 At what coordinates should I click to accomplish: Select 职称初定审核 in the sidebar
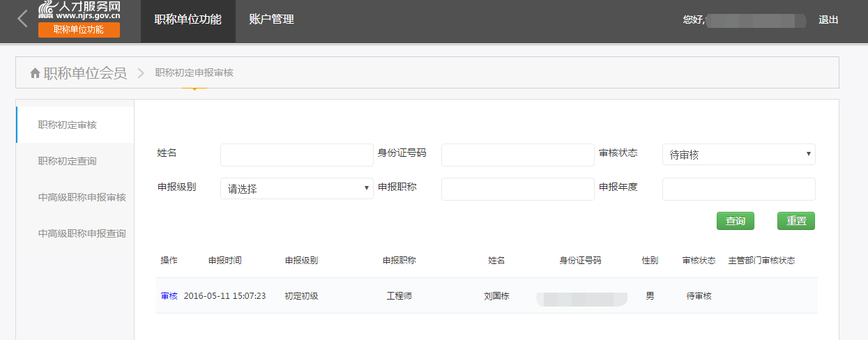(68, 125)
